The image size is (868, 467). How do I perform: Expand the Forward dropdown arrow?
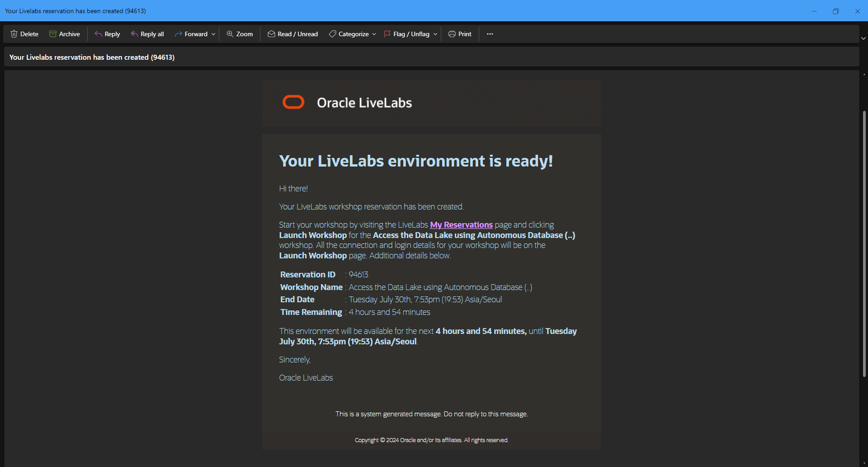pyautogui.click(x=213, y=34)
